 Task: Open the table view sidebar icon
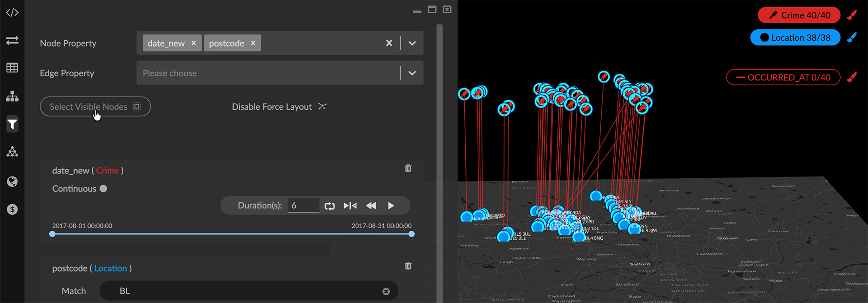(12, 68)
